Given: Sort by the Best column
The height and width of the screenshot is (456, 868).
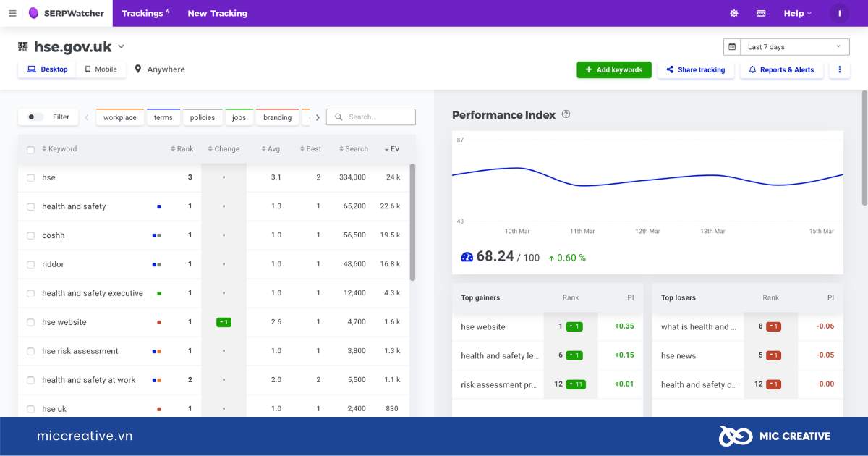Looking at the screenshot, I should point(310,149).
